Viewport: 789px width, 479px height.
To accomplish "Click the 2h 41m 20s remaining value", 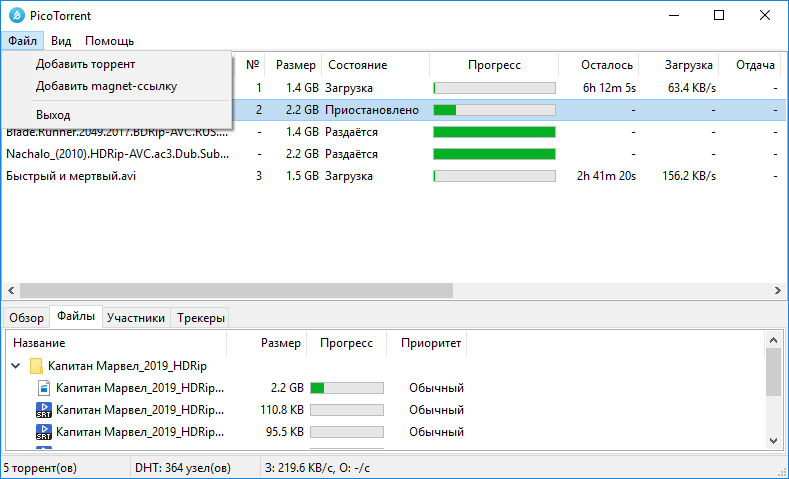I will [x=606, y=176].
